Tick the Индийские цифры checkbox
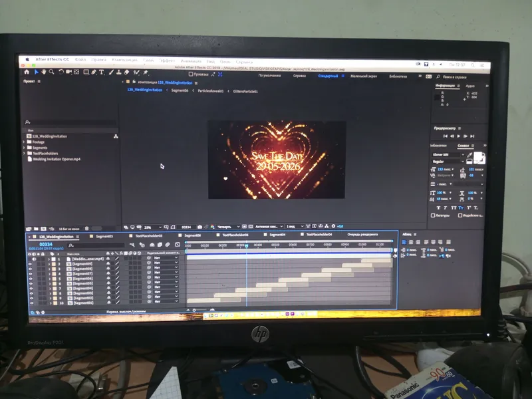 pos(460,215)
